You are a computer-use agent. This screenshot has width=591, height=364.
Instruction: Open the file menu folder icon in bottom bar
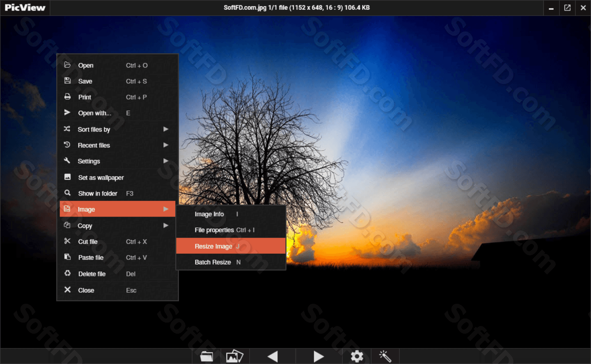tap(206, 356)
